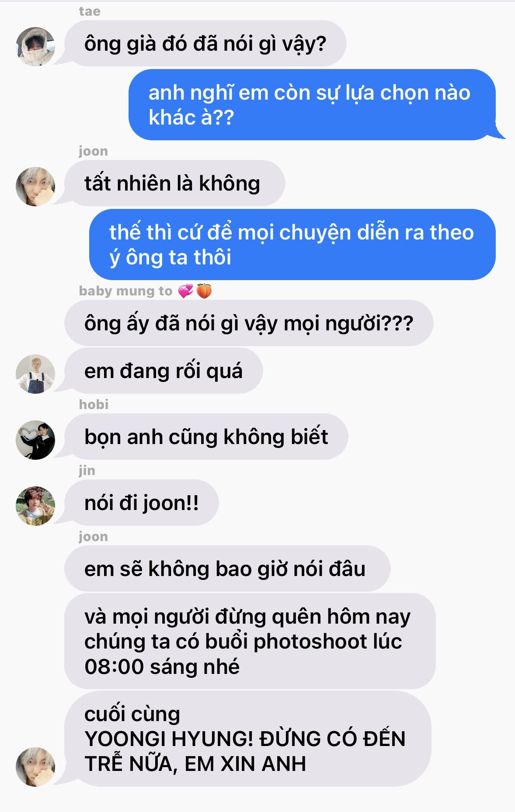
Task: Open hobi's profile picture
Action: [x=35, y=440]
